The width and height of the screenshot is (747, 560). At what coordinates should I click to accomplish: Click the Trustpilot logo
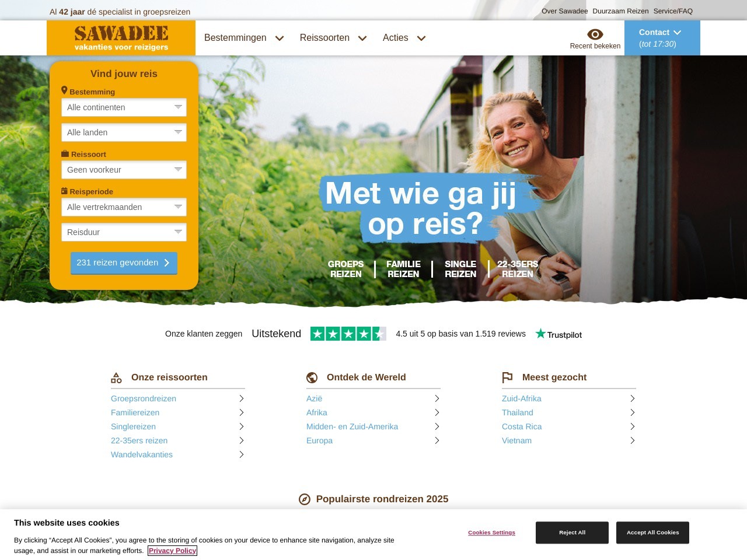click(x=558, y=334)
